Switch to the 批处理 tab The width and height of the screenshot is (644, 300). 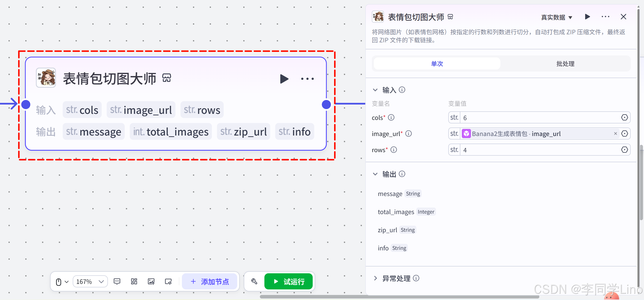point(565,64)
